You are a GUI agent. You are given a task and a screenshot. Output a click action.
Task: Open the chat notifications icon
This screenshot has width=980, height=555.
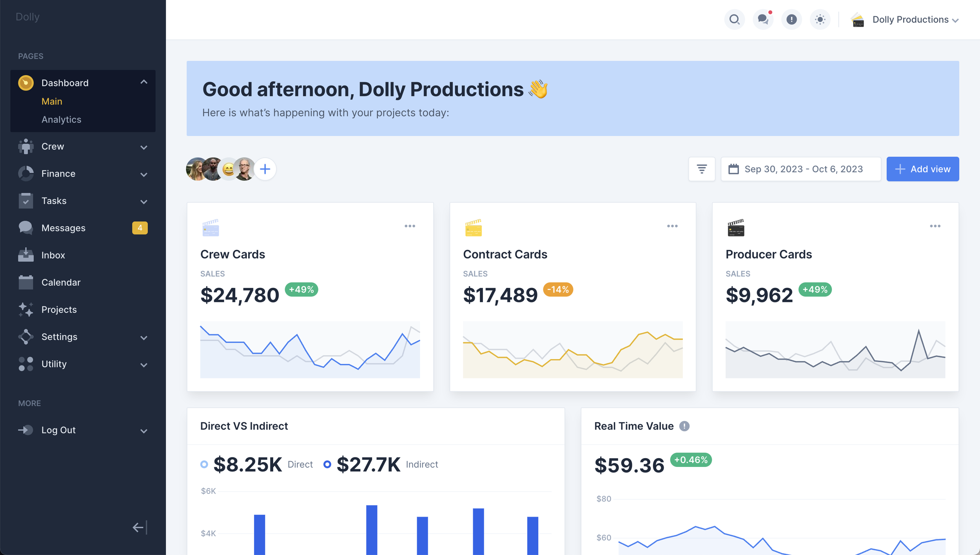(763, 20)
